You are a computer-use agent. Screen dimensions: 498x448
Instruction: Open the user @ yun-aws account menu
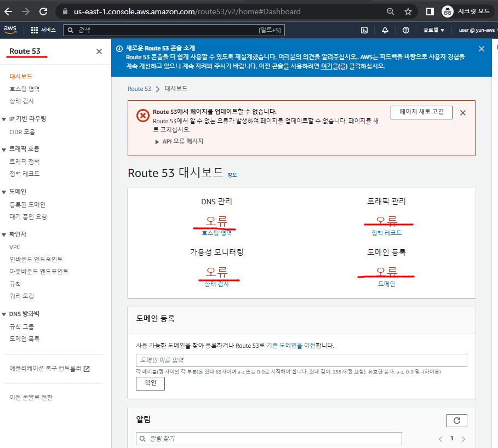point(478,30)
